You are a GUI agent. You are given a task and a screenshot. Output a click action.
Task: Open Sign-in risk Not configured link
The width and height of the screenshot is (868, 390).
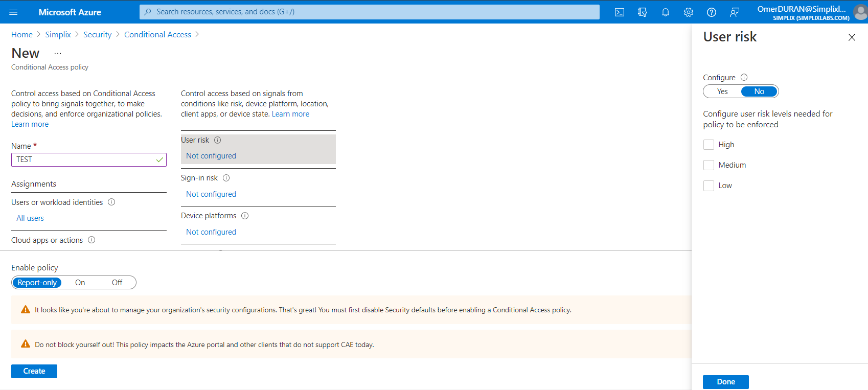pyautogui.click(x=211, y=194)
